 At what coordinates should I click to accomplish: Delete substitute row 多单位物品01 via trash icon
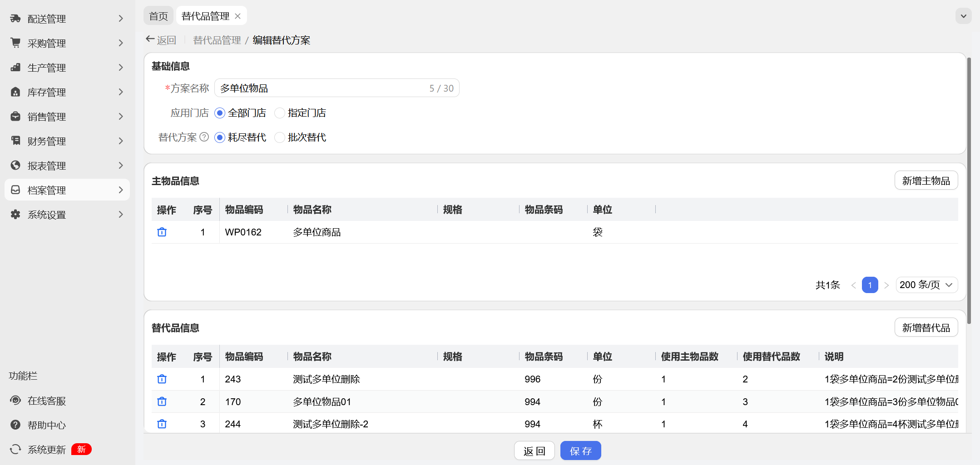click(162, 402)
